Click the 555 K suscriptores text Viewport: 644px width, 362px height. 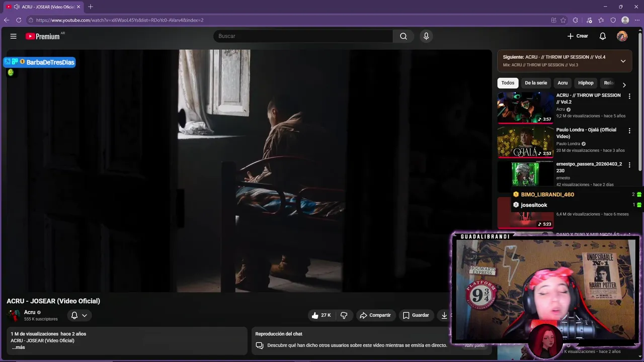coord(41,319)
